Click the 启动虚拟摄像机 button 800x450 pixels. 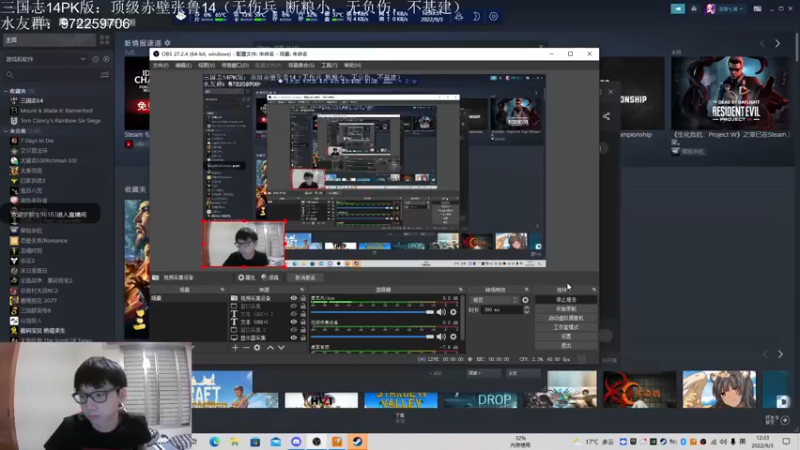click(x=566, y=318)
